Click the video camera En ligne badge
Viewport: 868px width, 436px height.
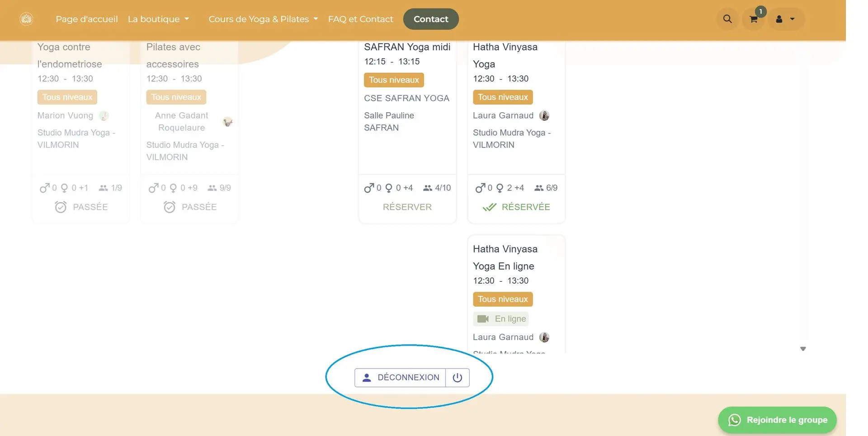coord(501,319)
